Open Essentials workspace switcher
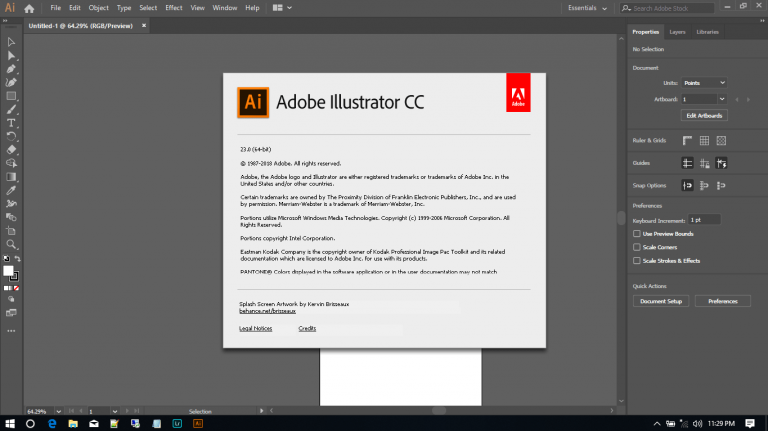 (587, 8)
